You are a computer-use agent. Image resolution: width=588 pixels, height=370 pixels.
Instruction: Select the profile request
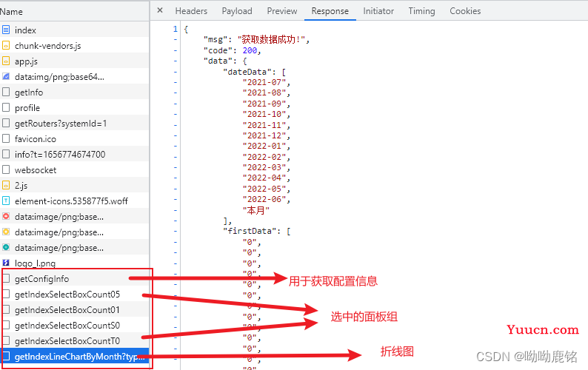(x=74, y=107)
